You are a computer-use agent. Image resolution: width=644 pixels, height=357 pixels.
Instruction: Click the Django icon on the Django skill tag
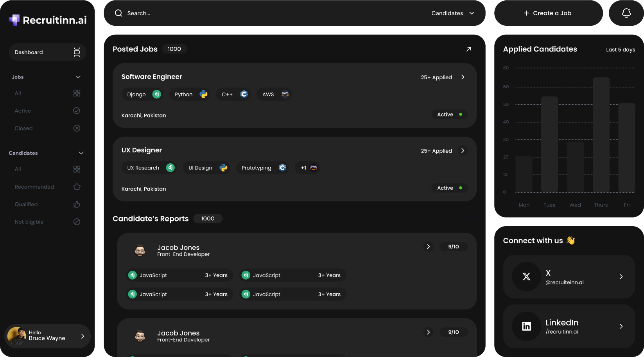[x=156, y=94]
